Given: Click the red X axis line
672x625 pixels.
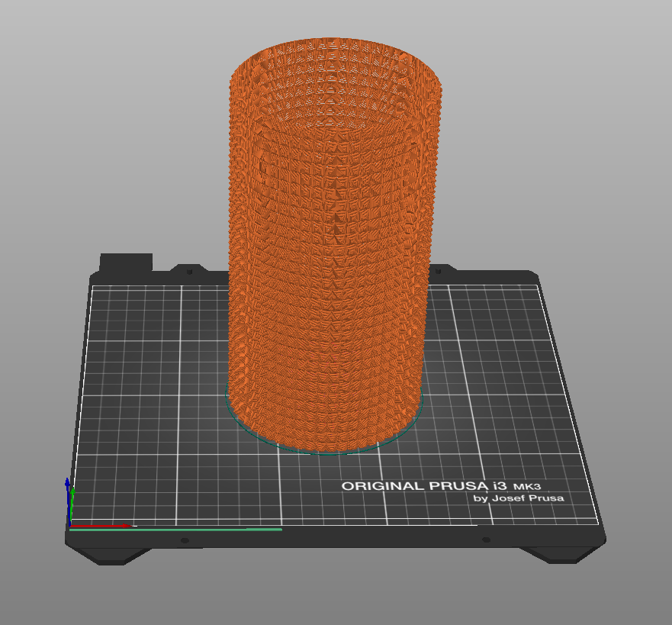Looking at the screenshot, I should click(99, 525).
